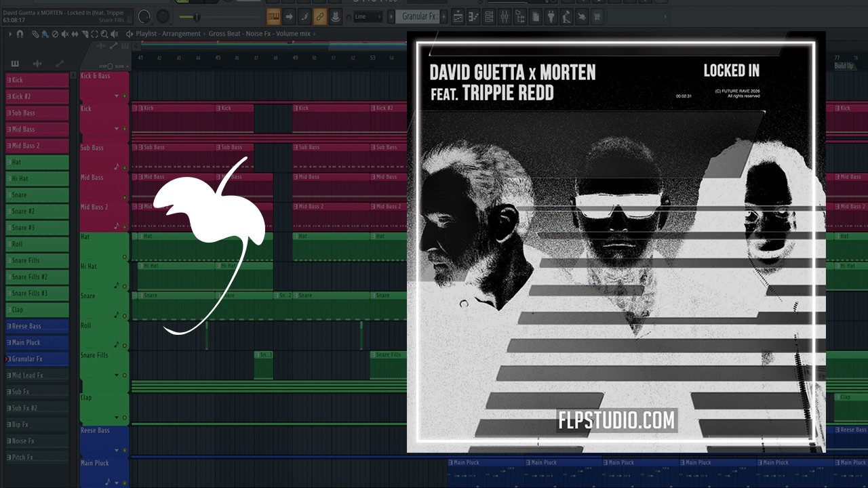
Task: Collapse the Clap track group arrow
Action: pos(117,418)
